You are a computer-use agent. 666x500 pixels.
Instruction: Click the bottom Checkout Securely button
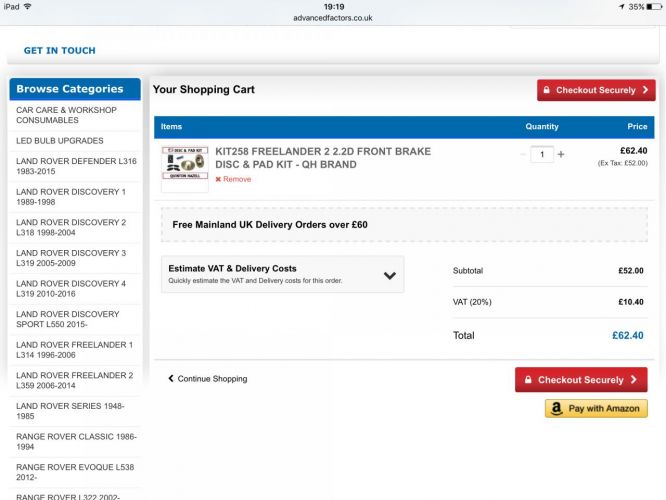click(x=581, y=379)
